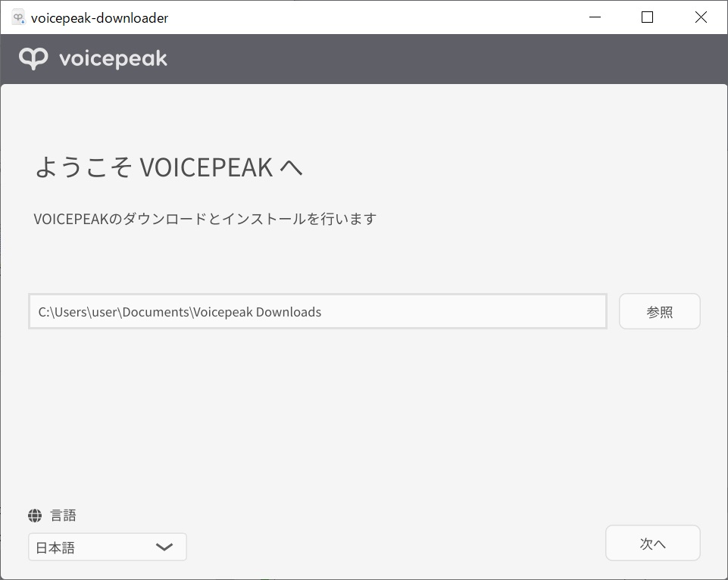Click the 言語 label
Image resolution: width=728 pixels, height=580 pixels.
[x=63, y=515]
